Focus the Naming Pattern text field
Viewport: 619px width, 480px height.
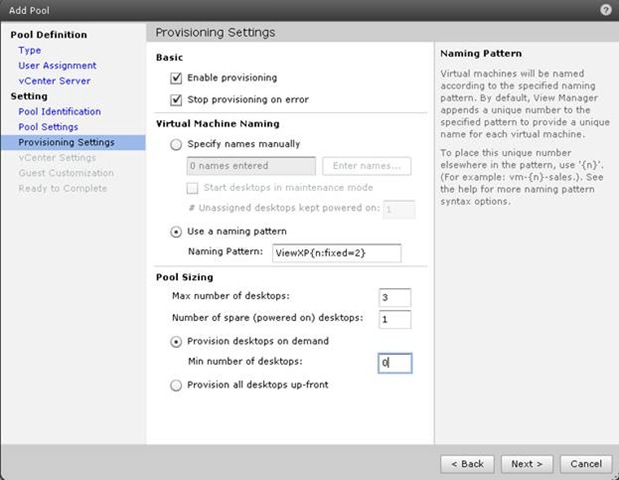(x=337, y=253)
